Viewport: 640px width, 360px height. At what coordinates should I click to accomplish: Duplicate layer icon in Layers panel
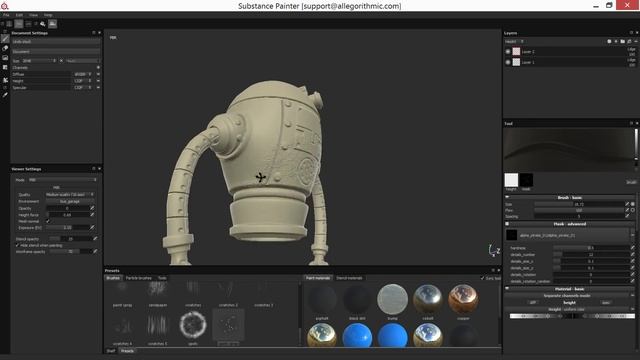[629, 42]
